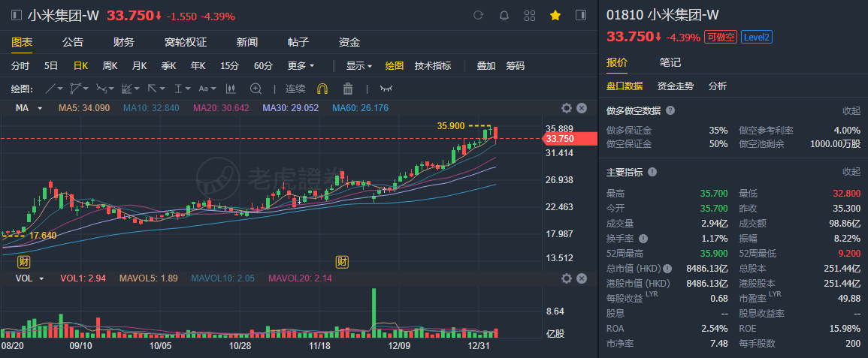Screen dimensions: 868x358
Task: Toggle the left panel icon beside 小米集团-W
Action: [17, 16]
